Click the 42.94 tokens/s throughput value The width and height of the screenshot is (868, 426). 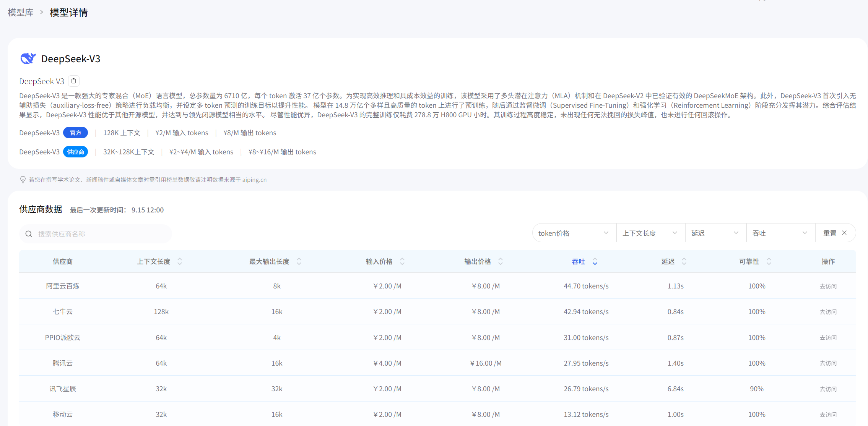(x=586, y=311)
